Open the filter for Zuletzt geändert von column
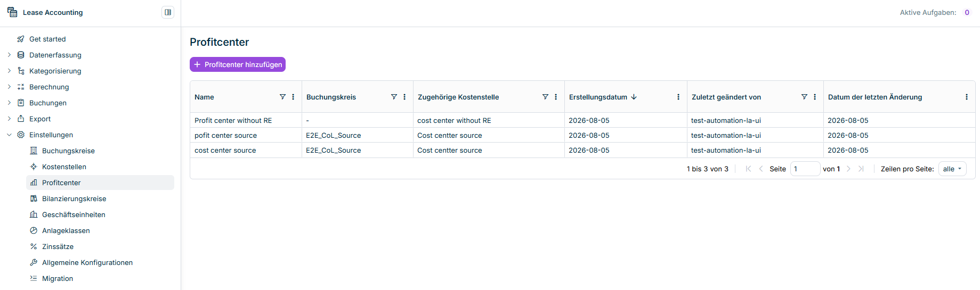Screen dimensions: 980x290 click(x=805, y=97)
